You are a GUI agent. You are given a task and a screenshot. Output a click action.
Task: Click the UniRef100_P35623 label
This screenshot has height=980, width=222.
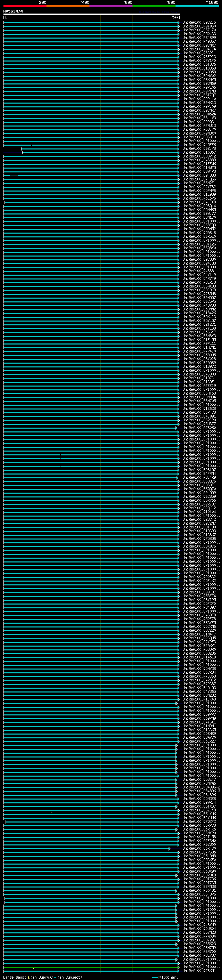(x=199, y=944)
